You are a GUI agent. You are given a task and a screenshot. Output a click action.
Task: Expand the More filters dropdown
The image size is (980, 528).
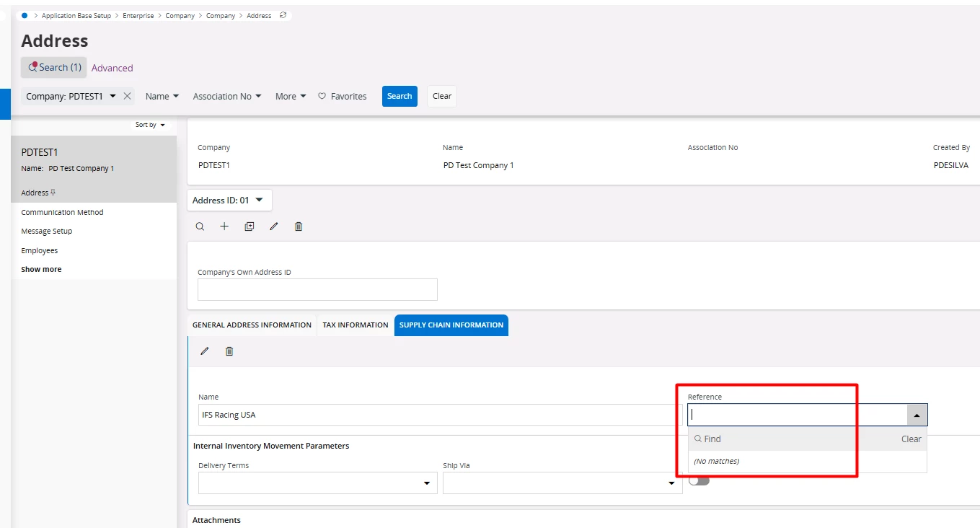point(291,96)
